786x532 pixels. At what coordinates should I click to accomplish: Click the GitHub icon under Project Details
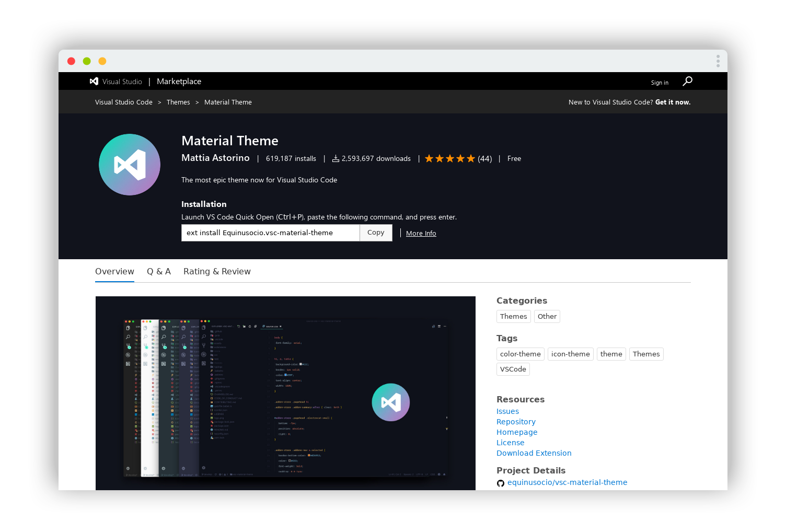500,483
